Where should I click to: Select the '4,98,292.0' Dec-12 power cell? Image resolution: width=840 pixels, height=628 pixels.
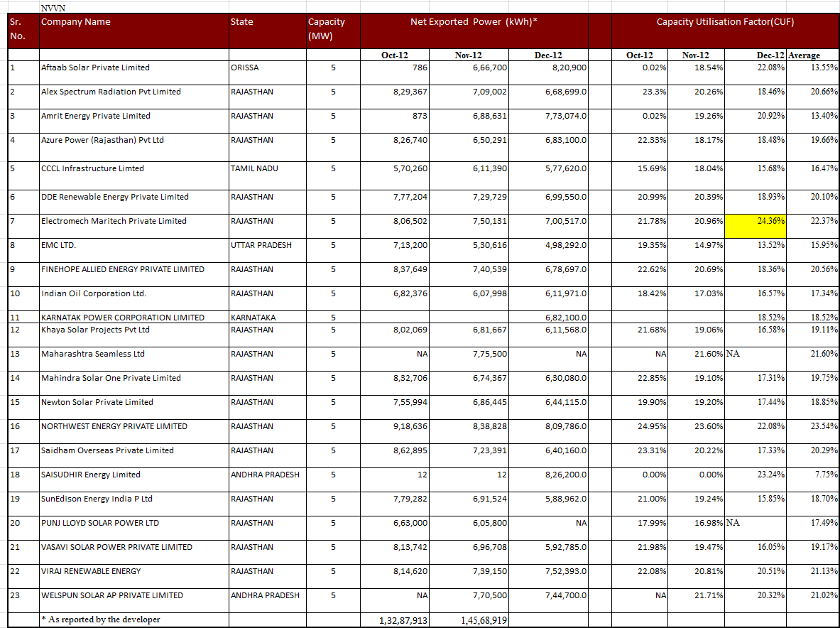pyautogui.click(x=548, y=249)
